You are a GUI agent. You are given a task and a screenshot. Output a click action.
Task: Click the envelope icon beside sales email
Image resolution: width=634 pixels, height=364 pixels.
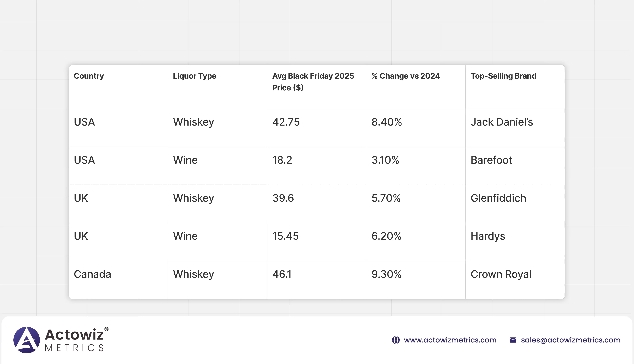pos(513,340)
